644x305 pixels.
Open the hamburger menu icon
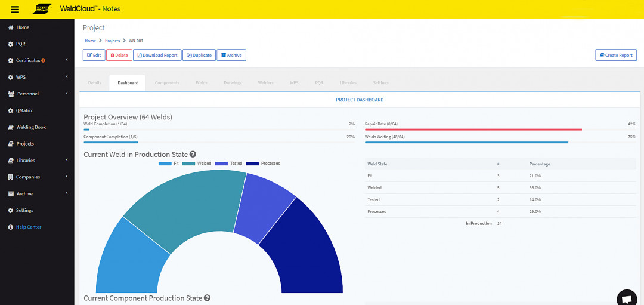tap(15, 9)
